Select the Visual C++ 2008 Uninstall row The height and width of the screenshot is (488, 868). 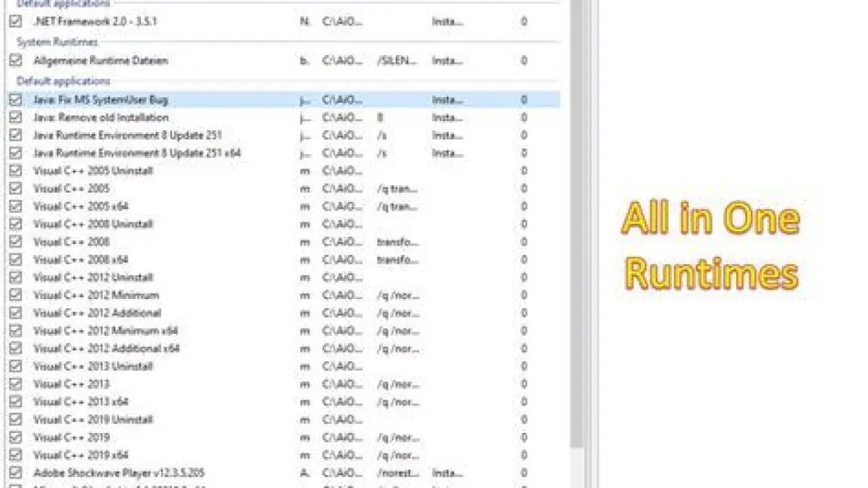93,224
